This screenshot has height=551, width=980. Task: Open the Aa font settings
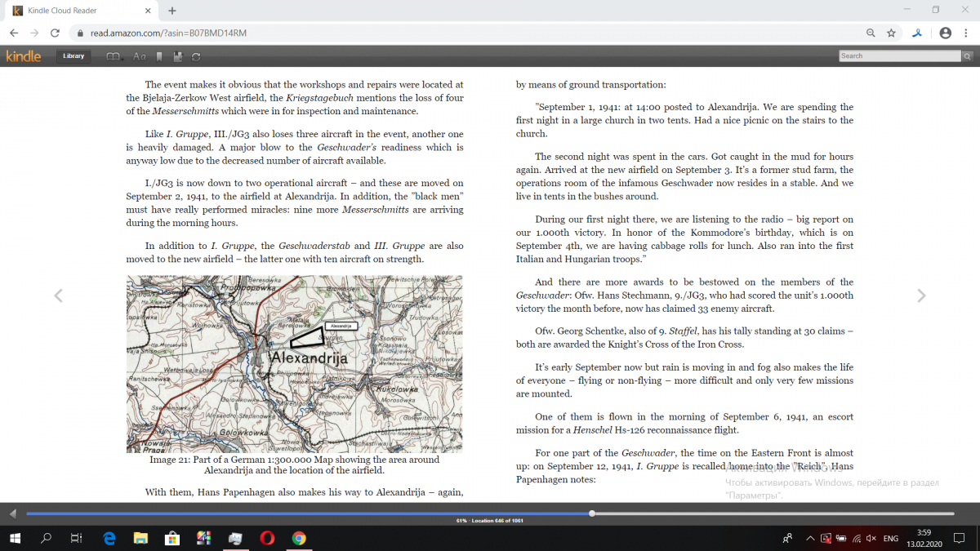click(139, 56)
